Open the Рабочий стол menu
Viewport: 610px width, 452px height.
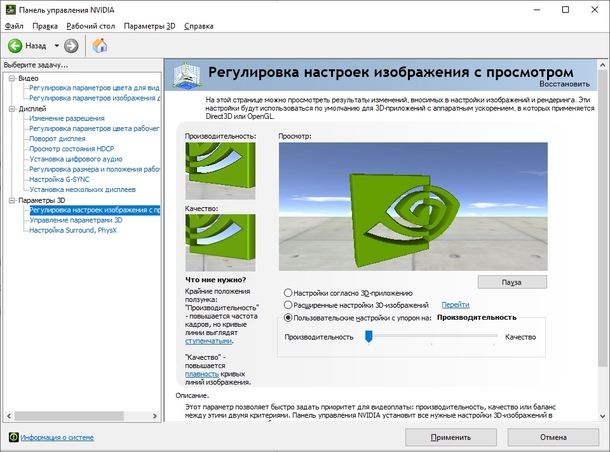click(x=91, y=26)
